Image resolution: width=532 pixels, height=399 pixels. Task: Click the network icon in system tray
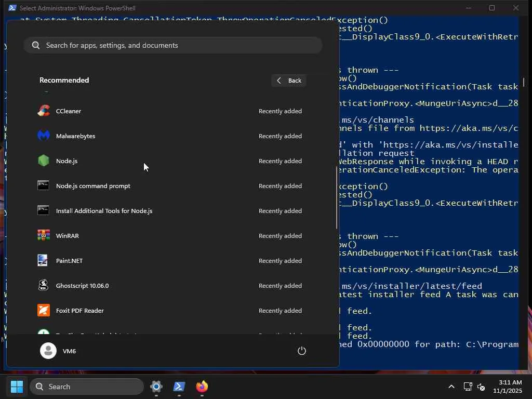(468, 387)
